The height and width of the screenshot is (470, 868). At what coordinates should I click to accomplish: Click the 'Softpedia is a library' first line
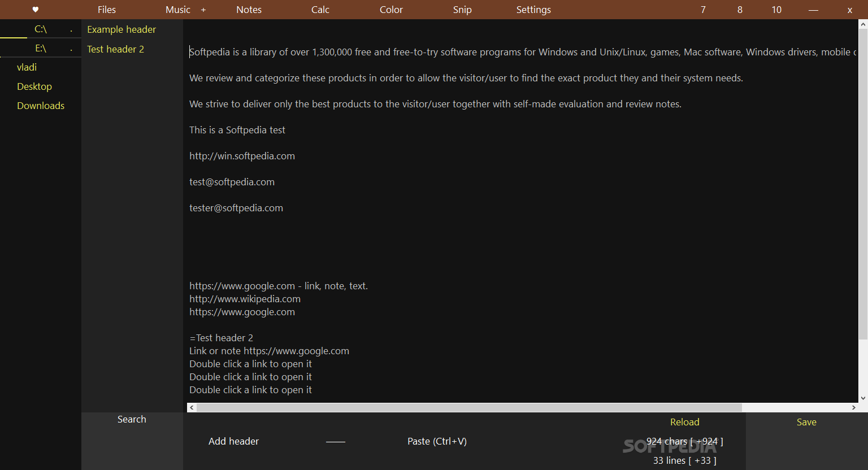pyautogui.click(x=523, y=52)
